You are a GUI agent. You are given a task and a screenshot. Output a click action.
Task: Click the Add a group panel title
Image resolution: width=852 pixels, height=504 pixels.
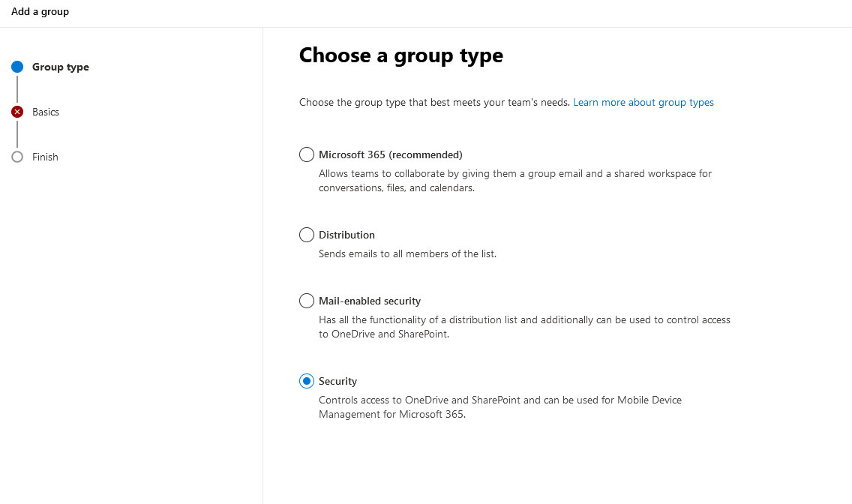pyautogui.click(x=40, y=11)
